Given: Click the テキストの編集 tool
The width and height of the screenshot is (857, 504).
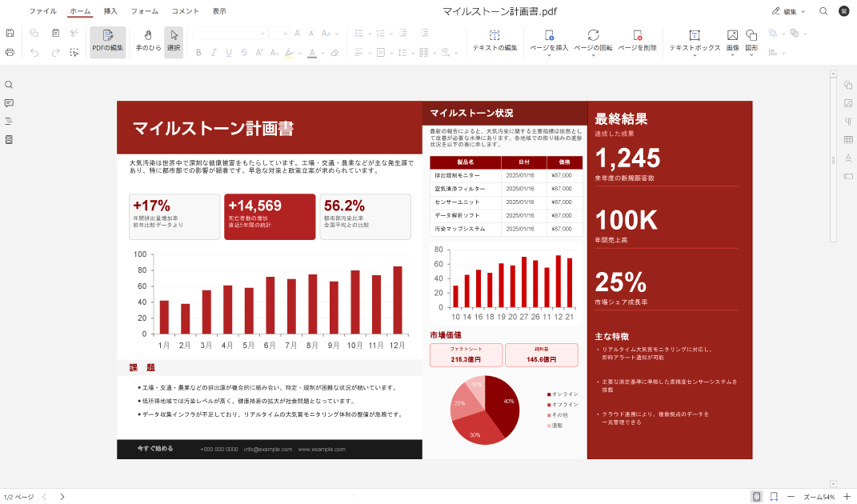Looking at the screenshot, I should coord(495,42).
